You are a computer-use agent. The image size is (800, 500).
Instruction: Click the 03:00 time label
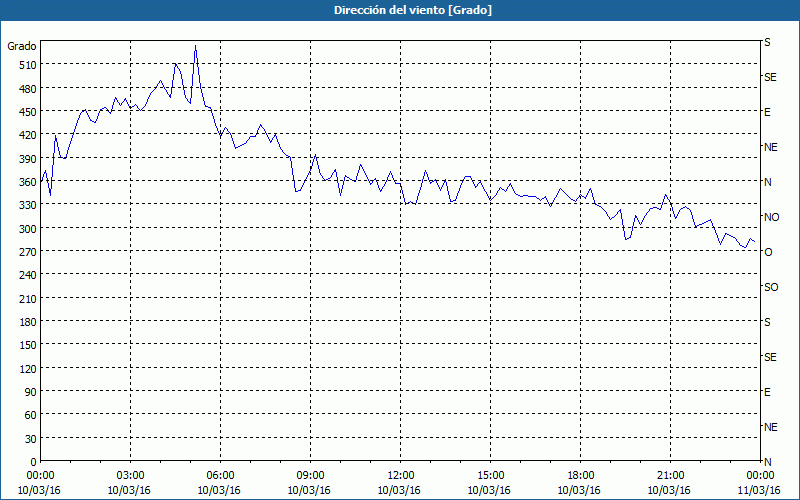tap(131, 476)
